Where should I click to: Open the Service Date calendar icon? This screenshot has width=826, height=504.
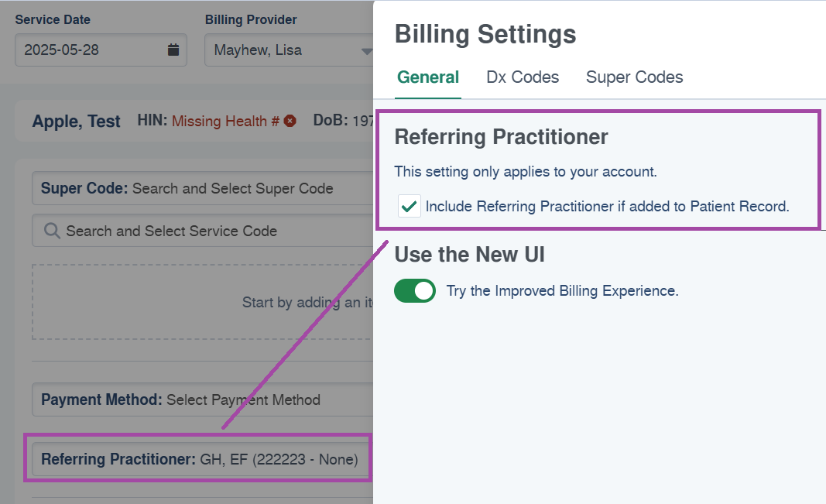pyautogui.click(x=173, y=50)
